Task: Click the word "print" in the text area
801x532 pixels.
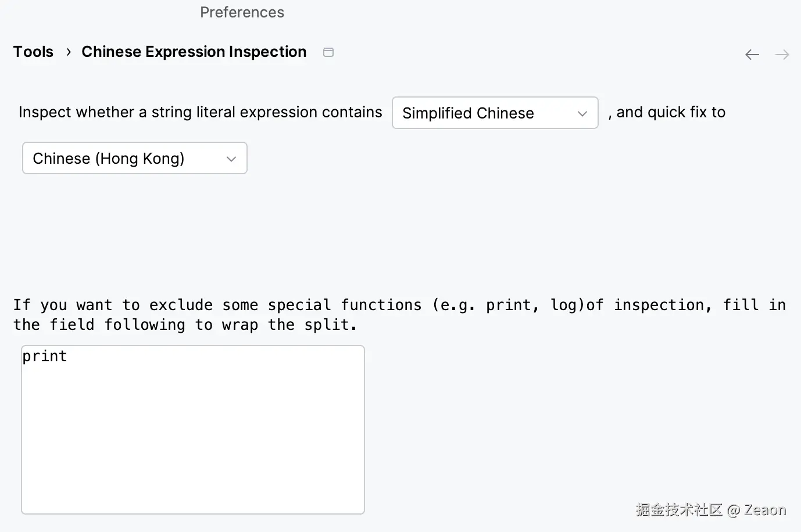Action: (45, 356)
